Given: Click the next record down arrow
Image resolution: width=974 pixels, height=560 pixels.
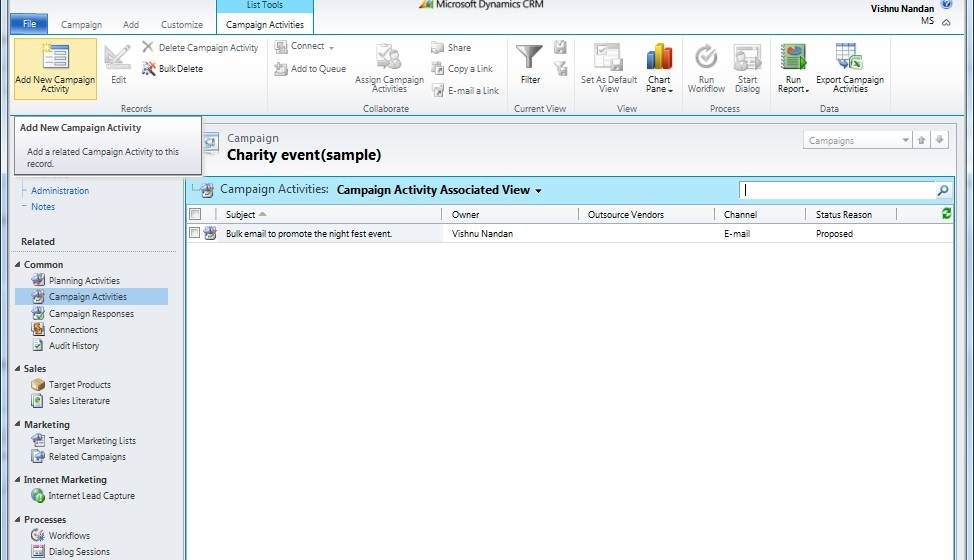Looking at the screenshot, I should [x=940, y=140].
